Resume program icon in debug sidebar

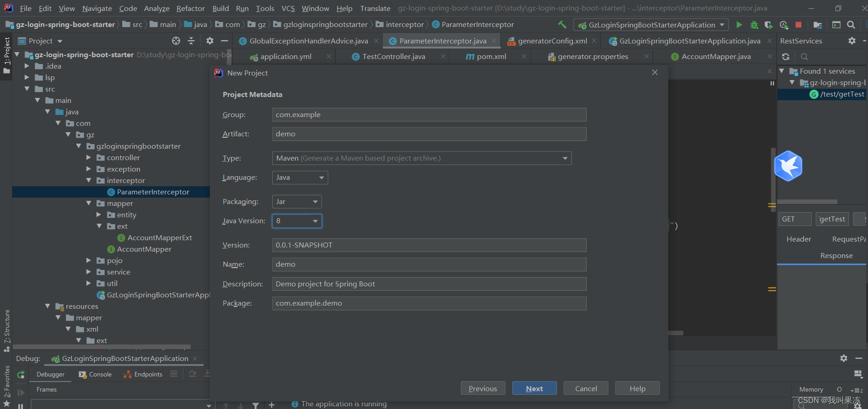[21, 393]
